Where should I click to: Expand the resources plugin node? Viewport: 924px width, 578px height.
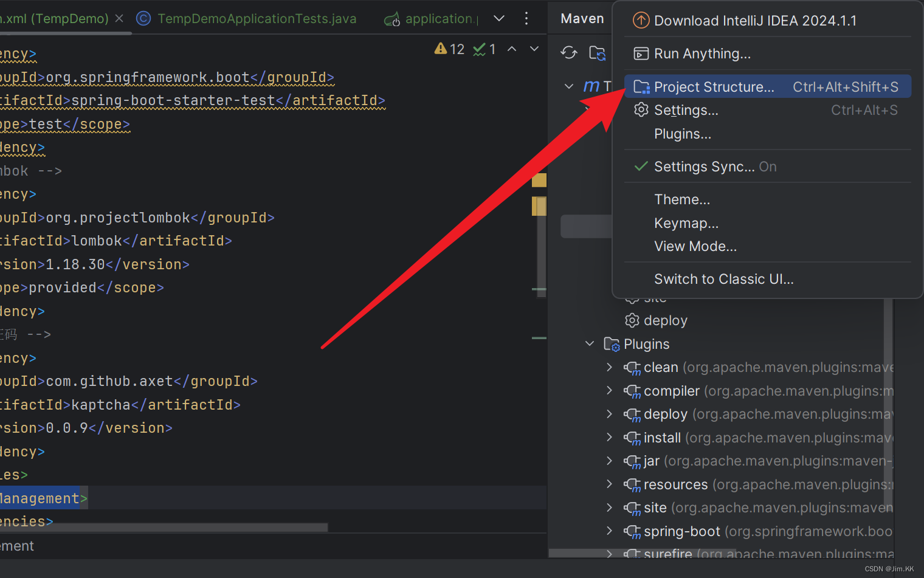click(x=609, y=484)
